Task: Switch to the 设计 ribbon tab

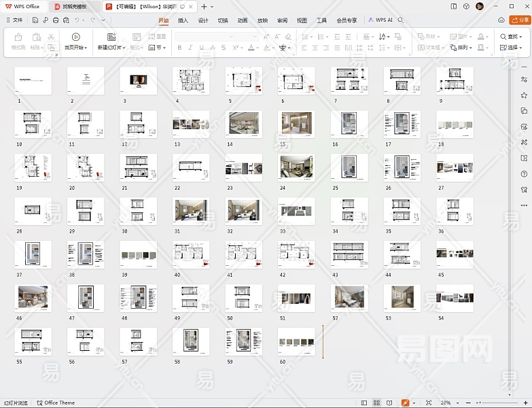Action: click(203, 20)
